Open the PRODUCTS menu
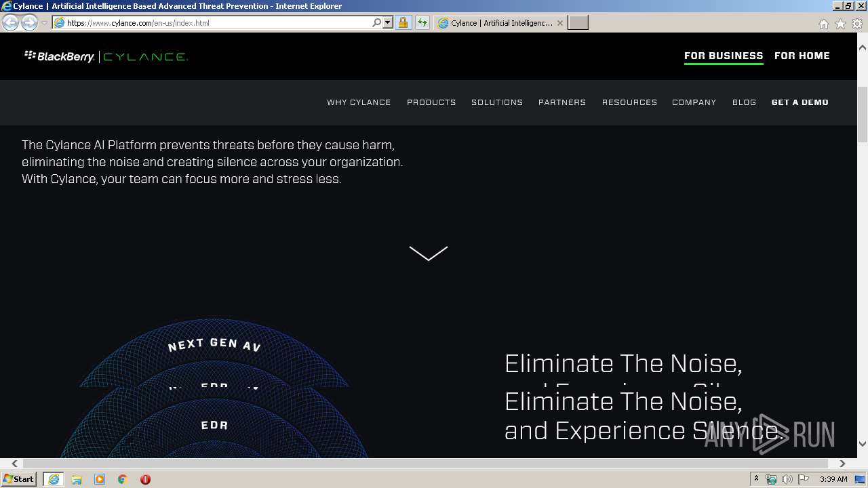The height and width of the screenshot is (488, 868). click(x=431, y=102)
